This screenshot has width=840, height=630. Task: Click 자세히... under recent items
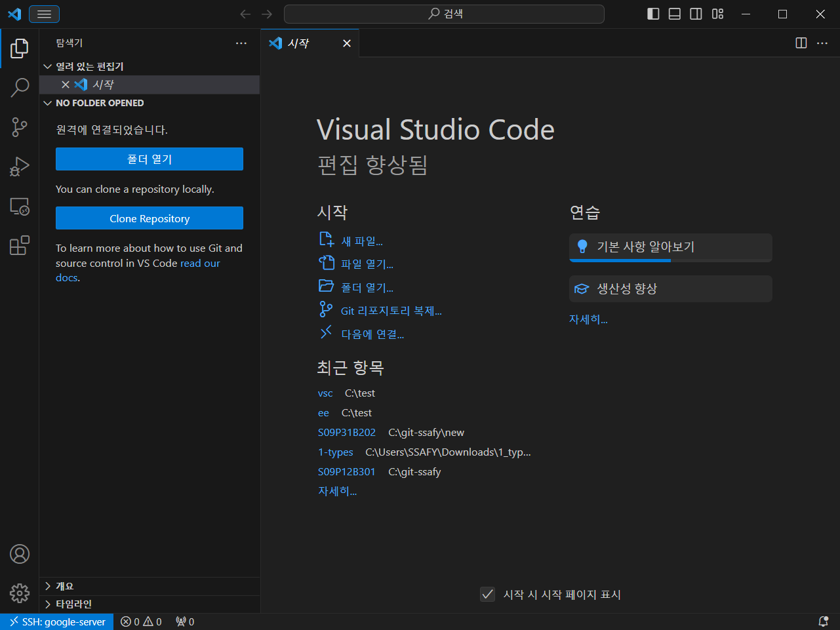pyautogui.click(x=337, y=491)
